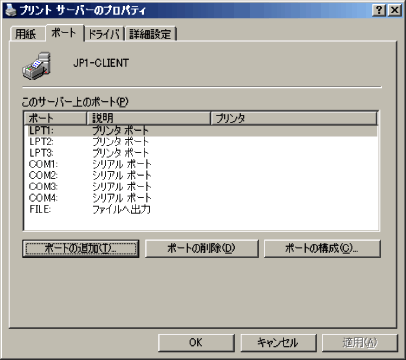
Task: Switch to the 用紙 tab
Action: pos(27,34)
